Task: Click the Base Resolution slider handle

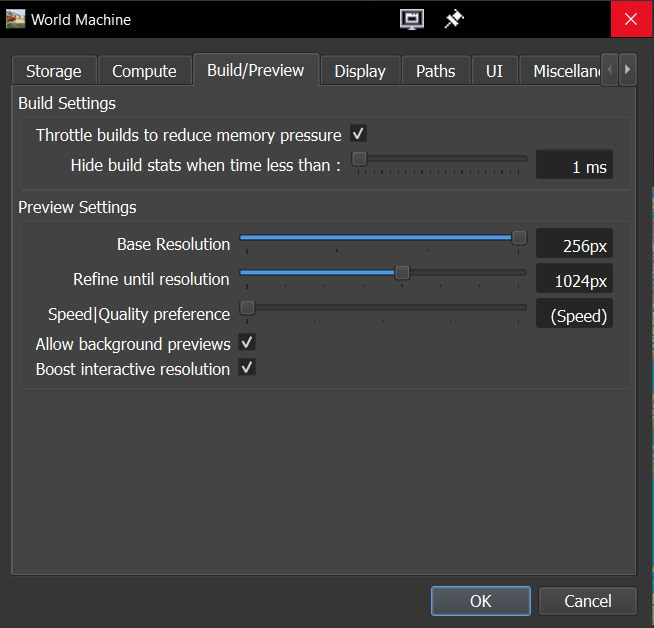Action: click(x=519, y=237)
